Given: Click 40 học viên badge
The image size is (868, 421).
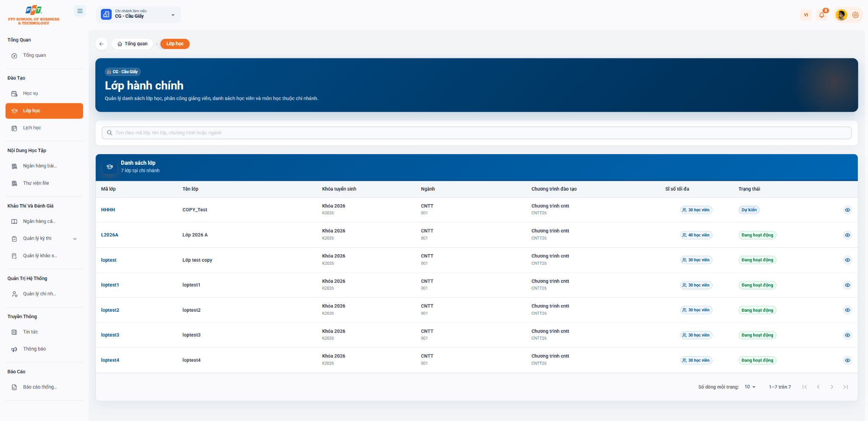Looking at the screenshot, I should [696, 235].
